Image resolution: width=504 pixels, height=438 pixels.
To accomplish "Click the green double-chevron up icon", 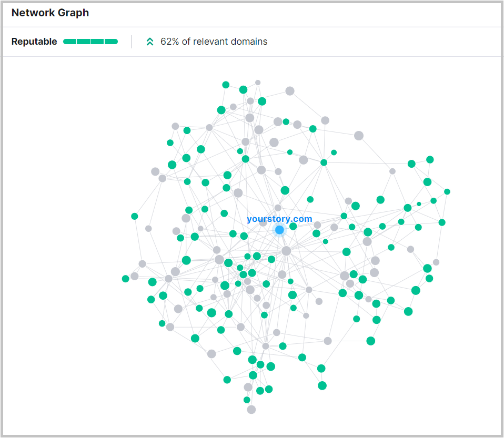I will tap(150, 42).
